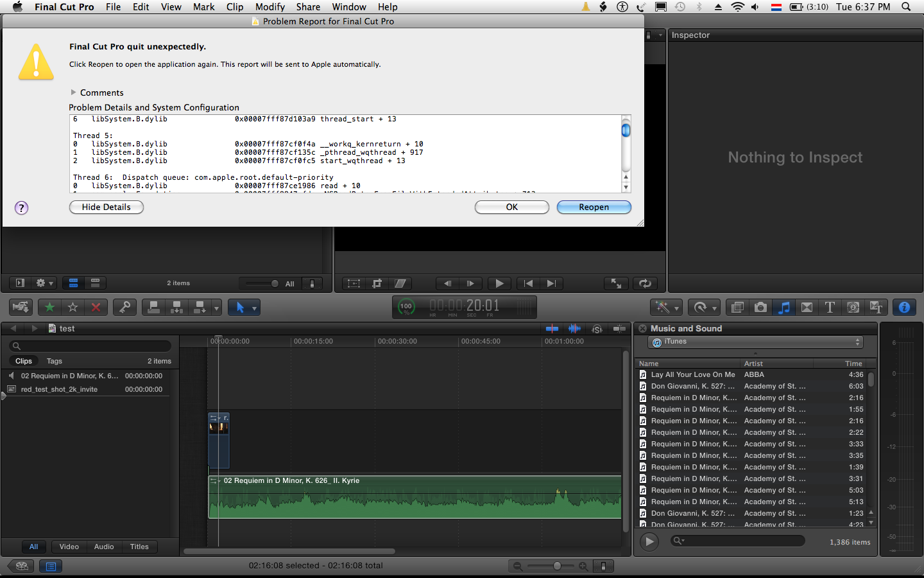
Task: Toggle the Inspector info button
Action: pyautogui.click(x=904, y=308)
